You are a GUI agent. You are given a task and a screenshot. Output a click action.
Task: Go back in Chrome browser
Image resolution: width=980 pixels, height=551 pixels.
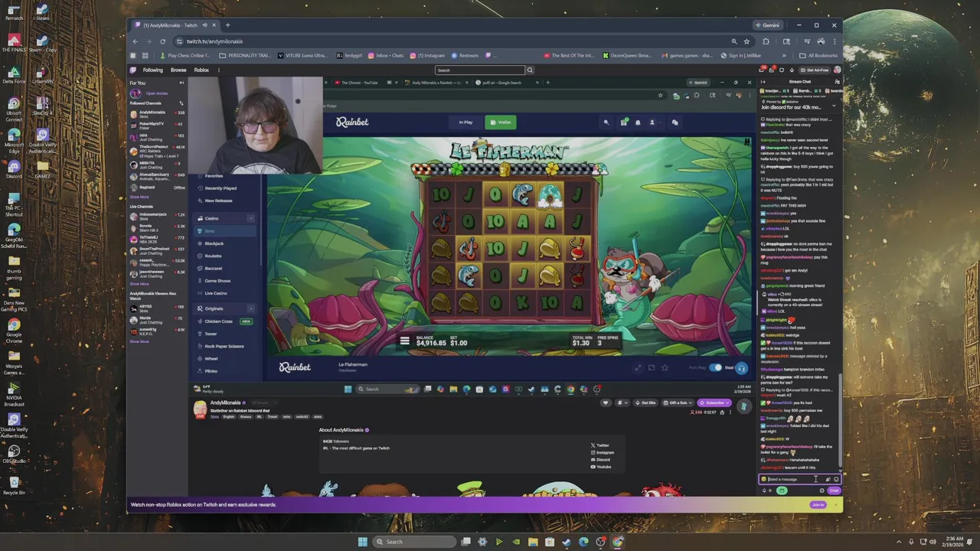[136, 41]
